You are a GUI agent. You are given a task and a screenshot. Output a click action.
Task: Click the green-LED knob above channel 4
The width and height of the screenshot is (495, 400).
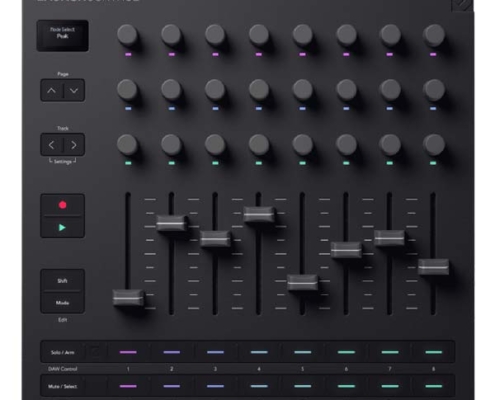[259, 144]
